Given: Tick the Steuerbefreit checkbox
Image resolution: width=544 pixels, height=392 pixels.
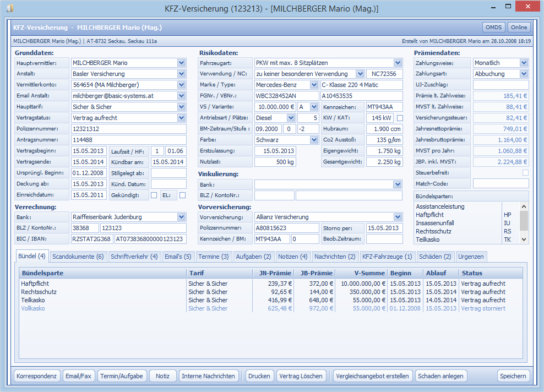Looking at the screenshot, I should [525, 172].
